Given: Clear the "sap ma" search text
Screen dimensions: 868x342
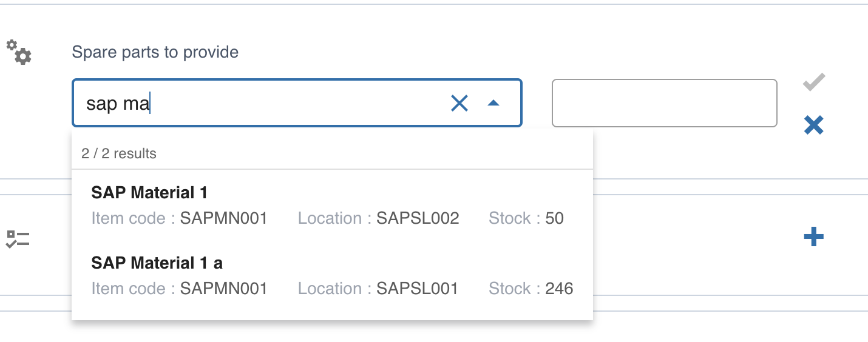Looking at the screenshot, I should [459, 104].
